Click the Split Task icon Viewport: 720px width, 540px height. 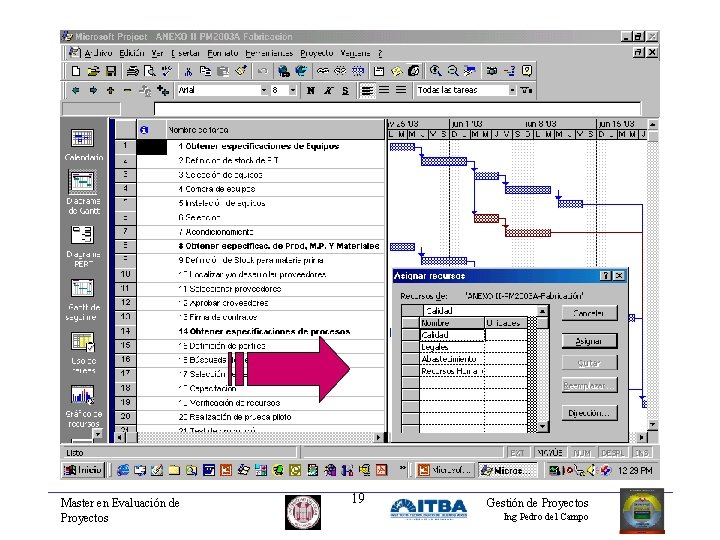[358, 71]
